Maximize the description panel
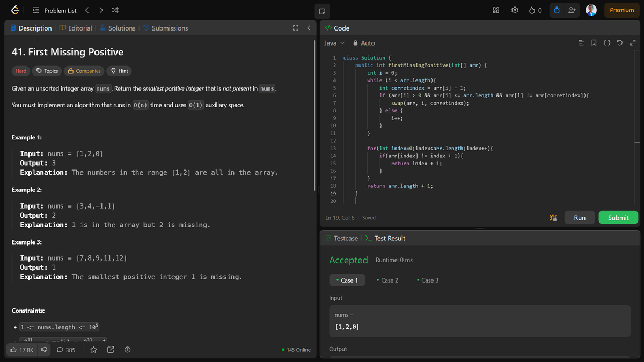The image size is (644, 362). tap(295, 28)
